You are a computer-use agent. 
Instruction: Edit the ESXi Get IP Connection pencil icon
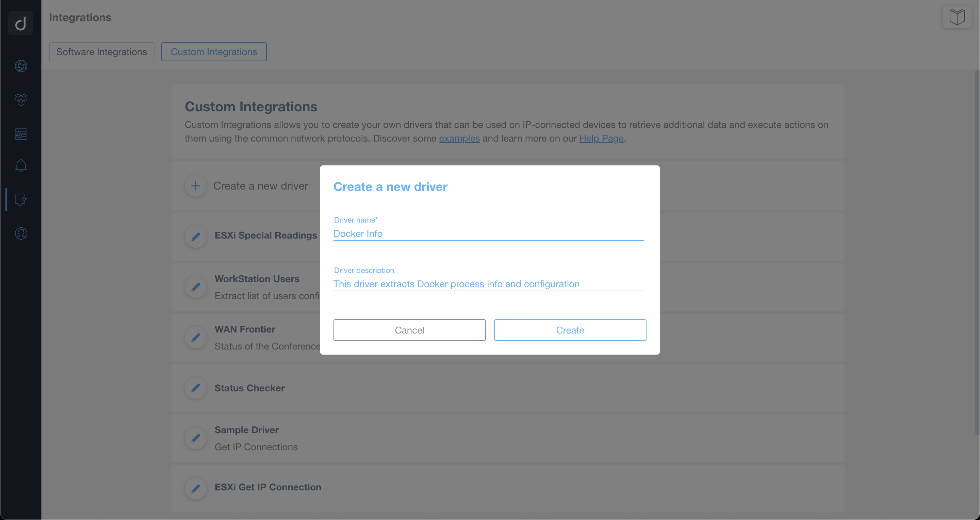click(x=196, y=488)
